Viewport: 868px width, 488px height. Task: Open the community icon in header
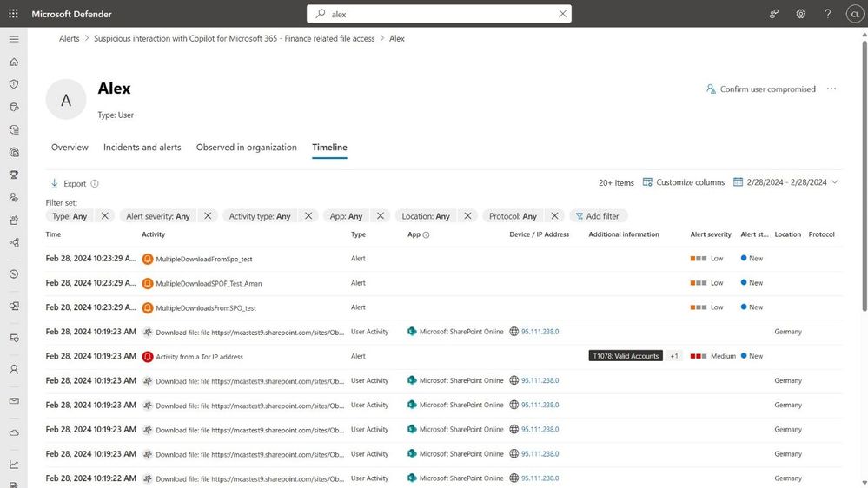pyautogui.click(x=774, y=14)
